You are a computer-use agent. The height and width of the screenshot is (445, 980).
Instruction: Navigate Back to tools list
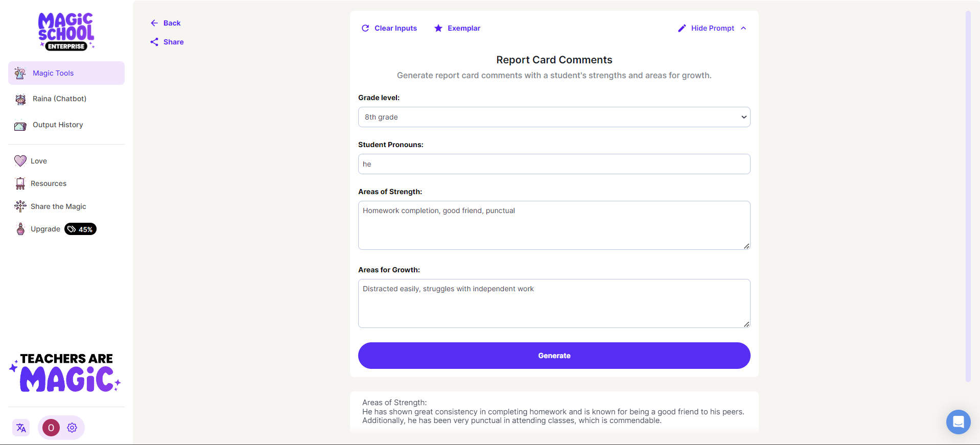coord(165,23)
